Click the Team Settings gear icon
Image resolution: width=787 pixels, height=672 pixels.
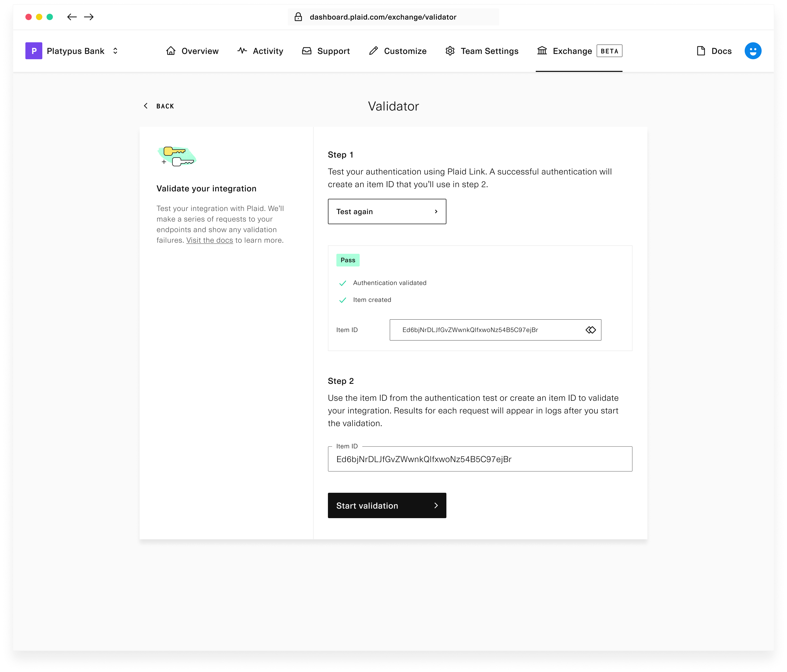click(x=450, y=51)
